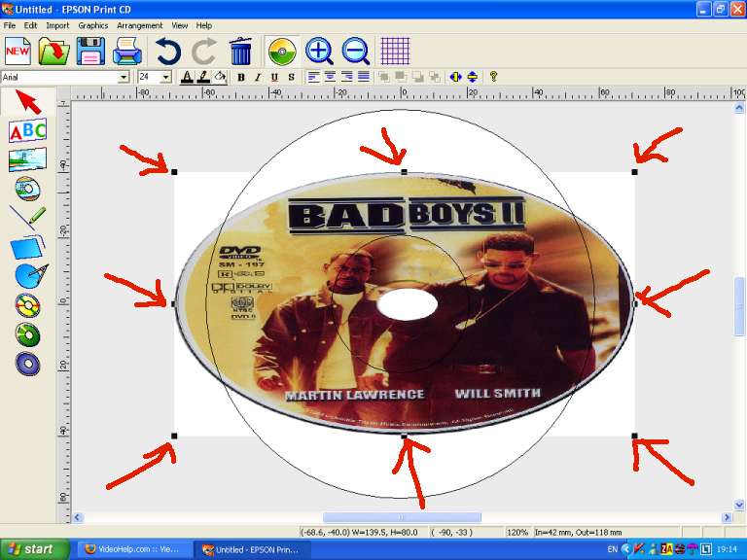Click the horizontal scrollbar right arrow

click(727, 517)
